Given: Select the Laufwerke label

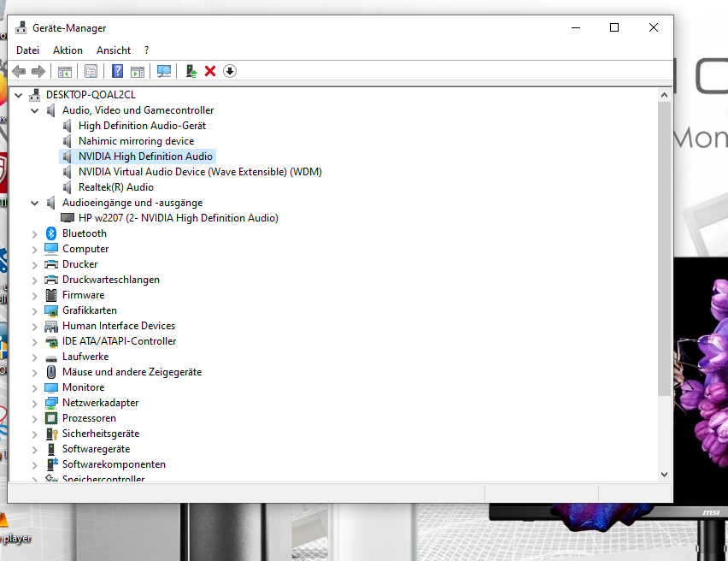Looking at the screenshot, I should [x=85, y=357].
